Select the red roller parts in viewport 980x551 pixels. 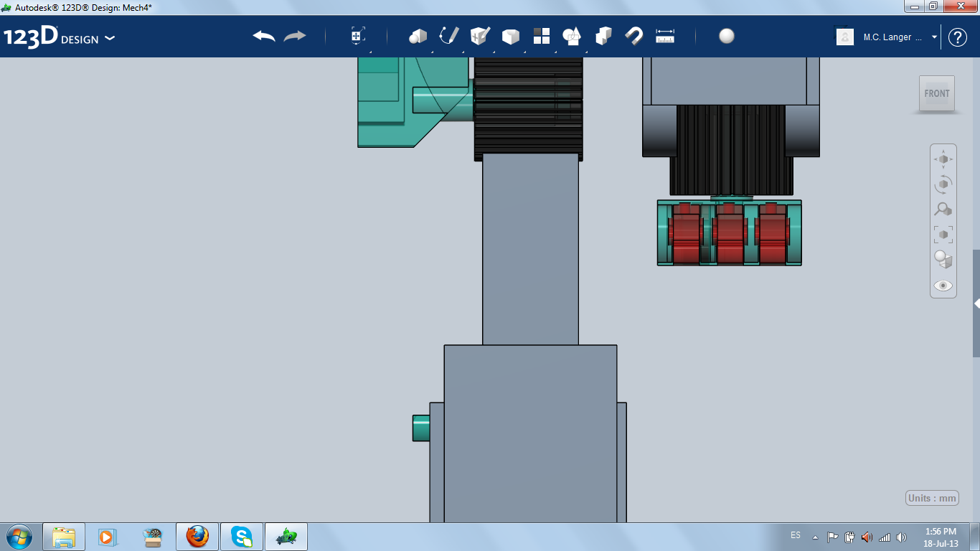coord(729,233)
